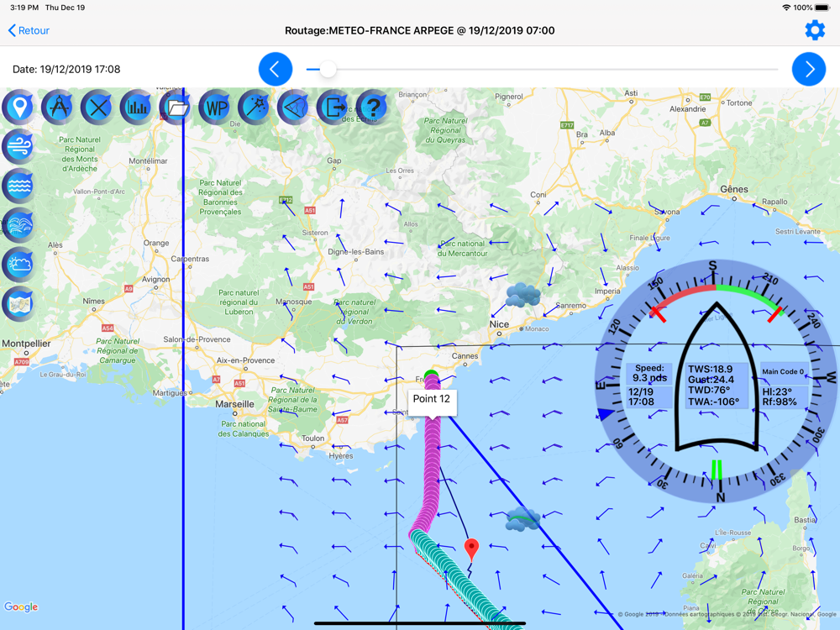This screenshot has width=840, height=630.
Task: Toggle the sea currents layer icon
Action: [x=18, y=225]
